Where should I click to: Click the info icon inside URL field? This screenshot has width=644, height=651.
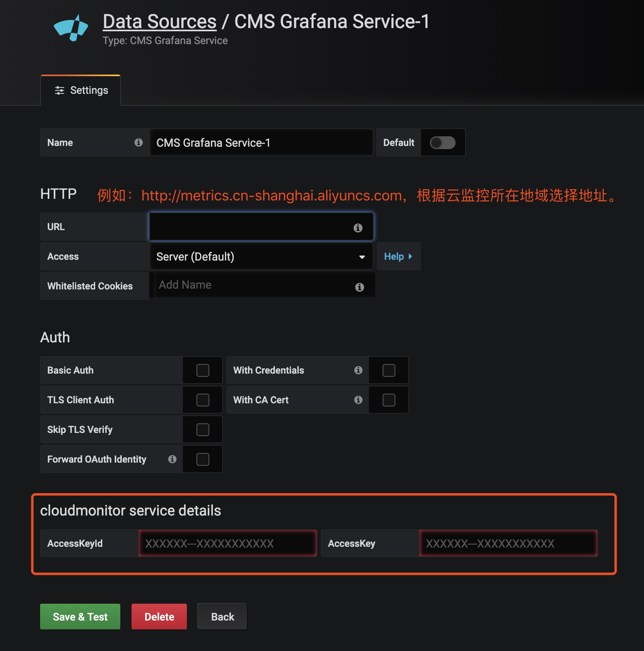358,228
